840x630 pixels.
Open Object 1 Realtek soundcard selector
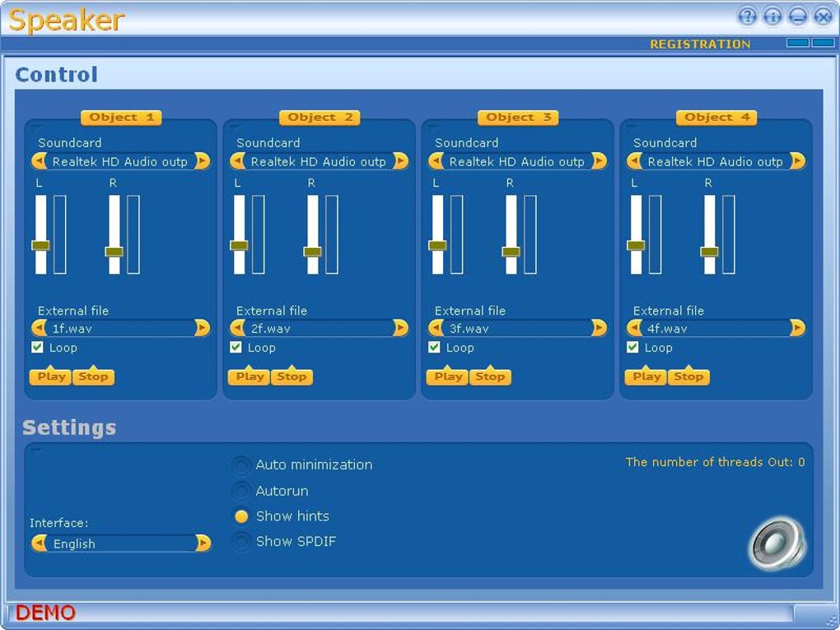[120, 161]
